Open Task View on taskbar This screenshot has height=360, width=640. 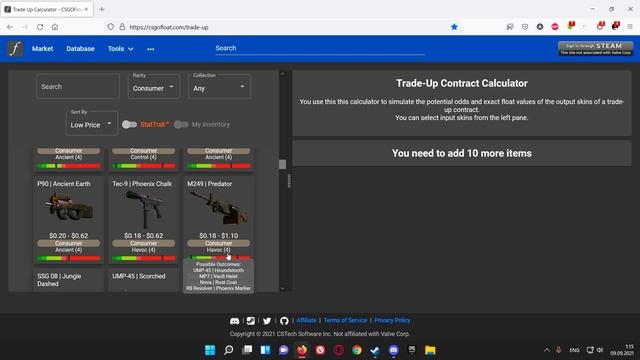(247, 350)
